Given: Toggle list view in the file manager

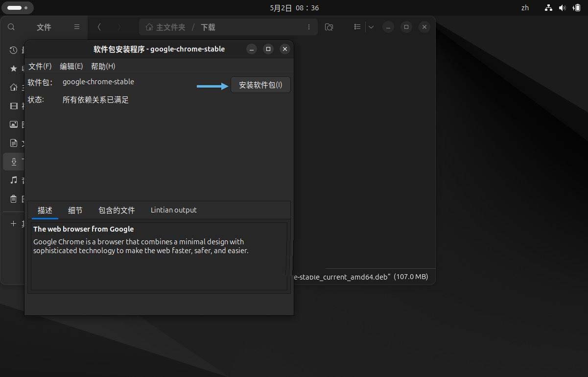Looking at the screenshot, I should [x=357, y=27].
